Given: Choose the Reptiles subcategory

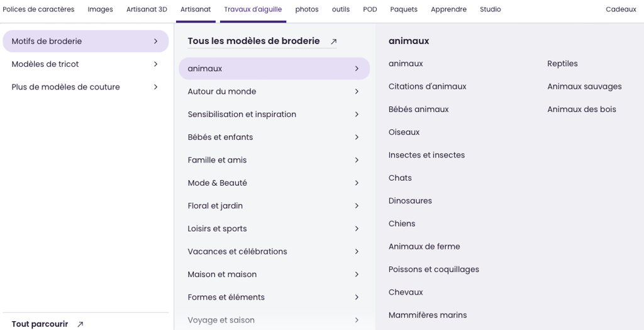Looking at the screenshot, I should point(562,64).
